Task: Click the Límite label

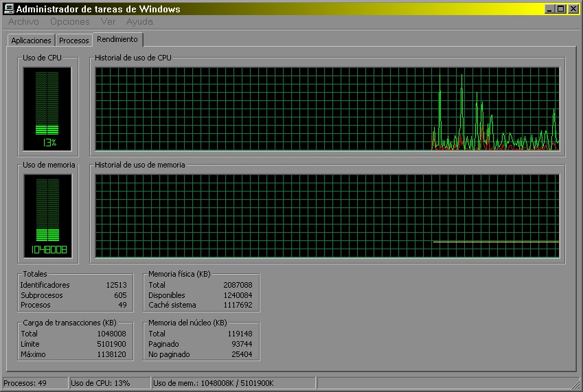Action: pyautogui.click(x=30, y=344)
